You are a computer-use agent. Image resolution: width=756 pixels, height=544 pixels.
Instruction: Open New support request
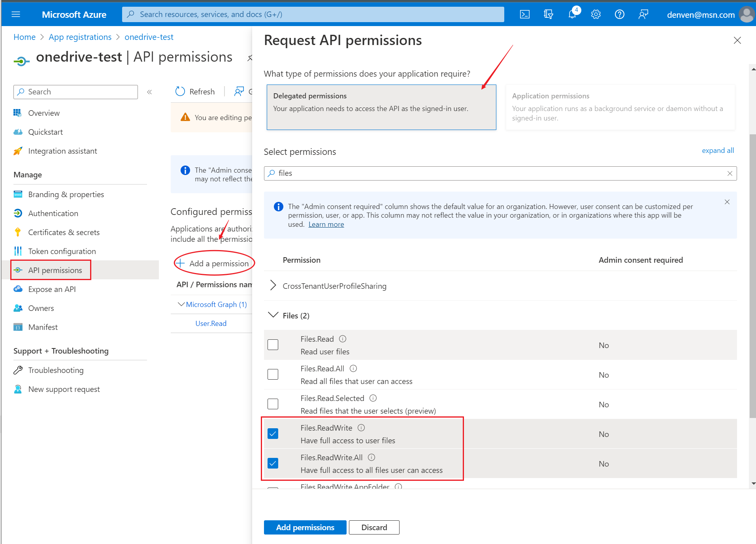click(64, 389)
